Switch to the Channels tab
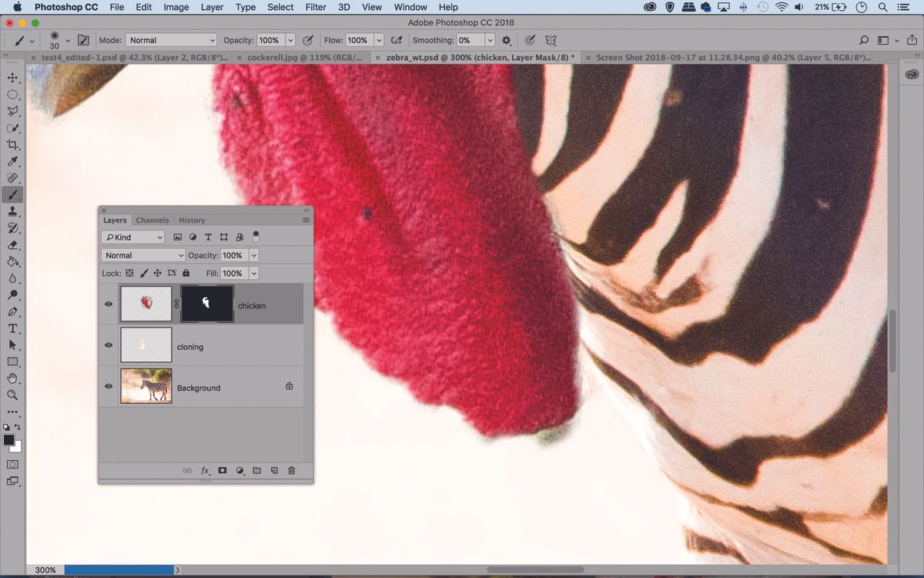The height and width of the screenshot is (578, 924). pyautogui.click(x=152, y=220)
